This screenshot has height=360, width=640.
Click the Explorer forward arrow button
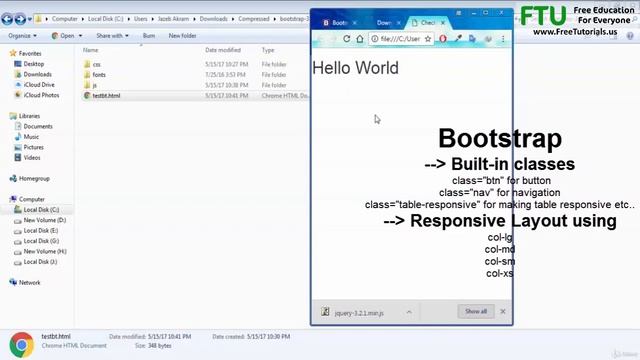(x=20, y=19)
